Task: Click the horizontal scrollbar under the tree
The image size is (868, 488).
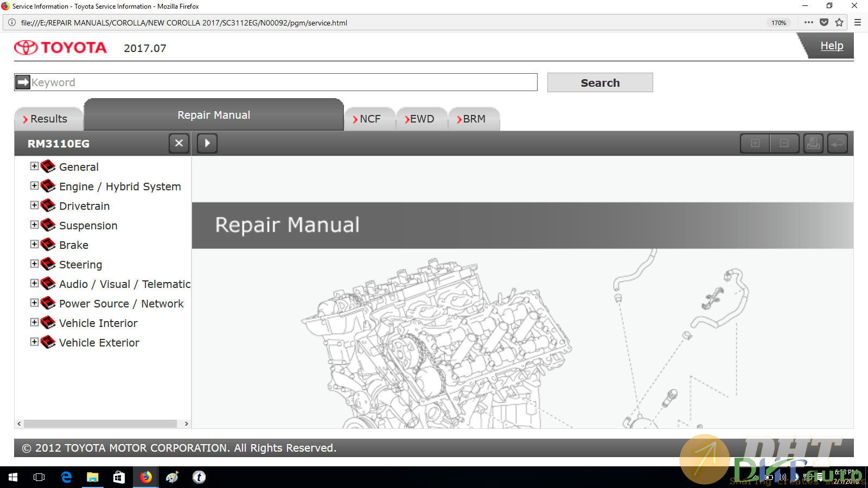Action: click(100, 423)
